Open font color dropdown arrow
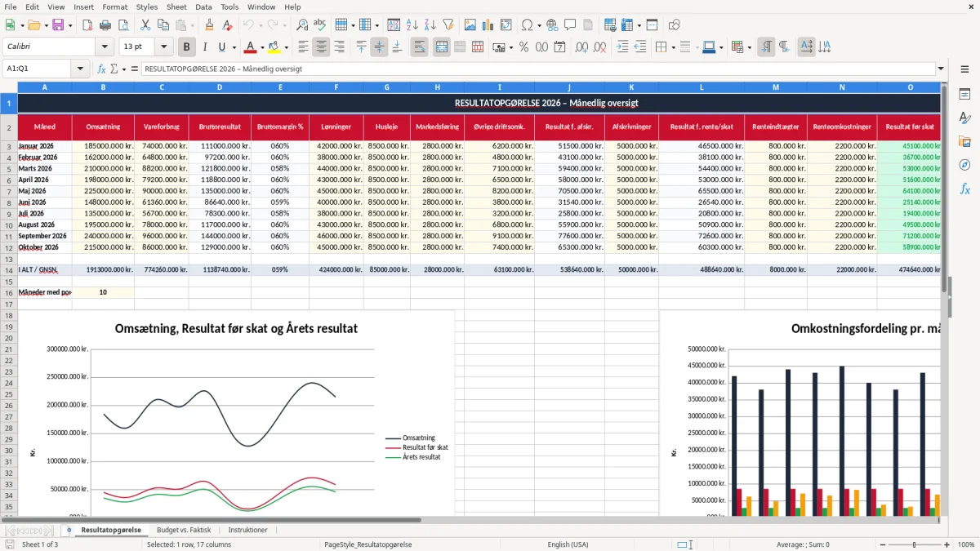980x551 pixels. [262, 47]
